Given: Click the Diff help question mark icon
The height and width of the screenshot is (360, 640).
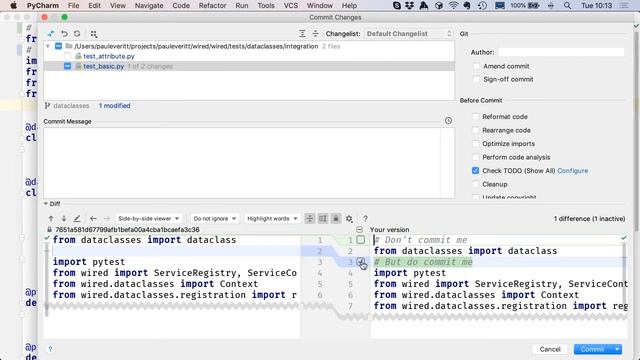Looking at the screenshot, I should (x=365, y=219).
